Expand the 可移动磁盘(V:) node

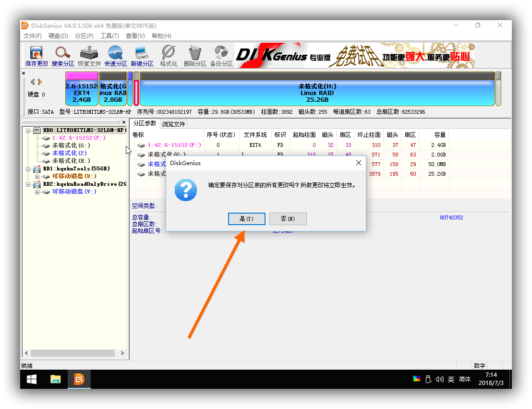37,192
